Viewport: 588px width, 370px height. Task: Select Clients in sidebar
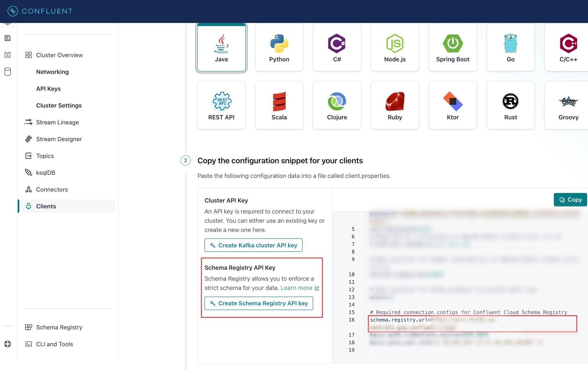[x=68, y=206]
